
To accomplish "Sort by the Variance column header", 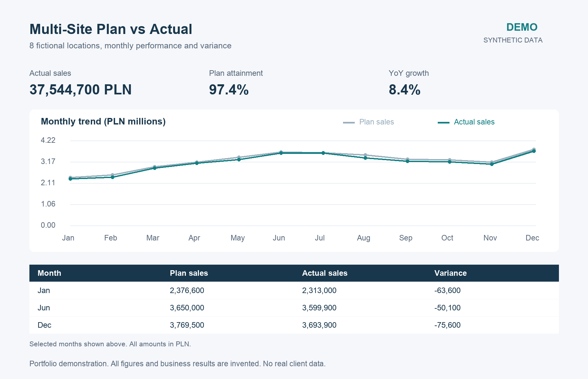I will pos(450,273).
